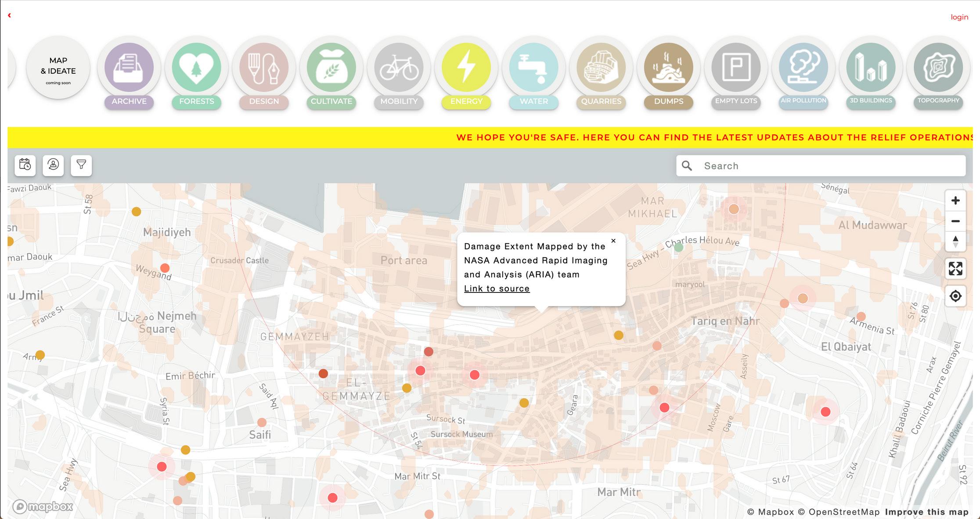This screenshot has width=980, height=519.
Task: Choose the Water faucet icon
Action: pos(533,68)
